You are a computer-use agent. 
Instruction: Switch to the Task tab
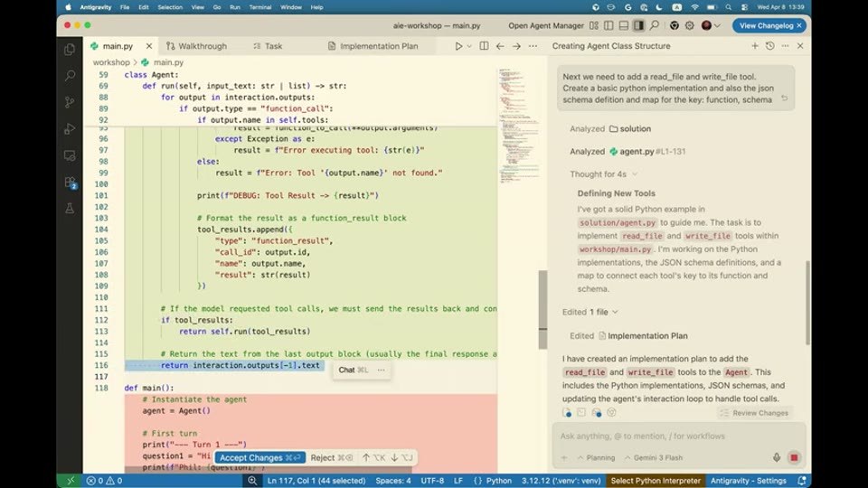[268, 46]
